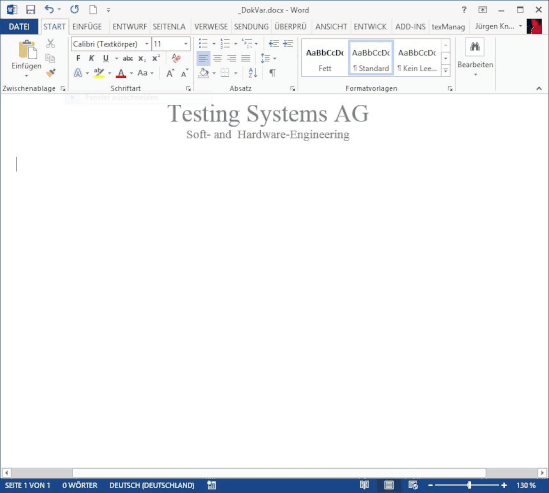Click the proofing status icon in status bar
The image size is (549, 493).
point(211,485)
